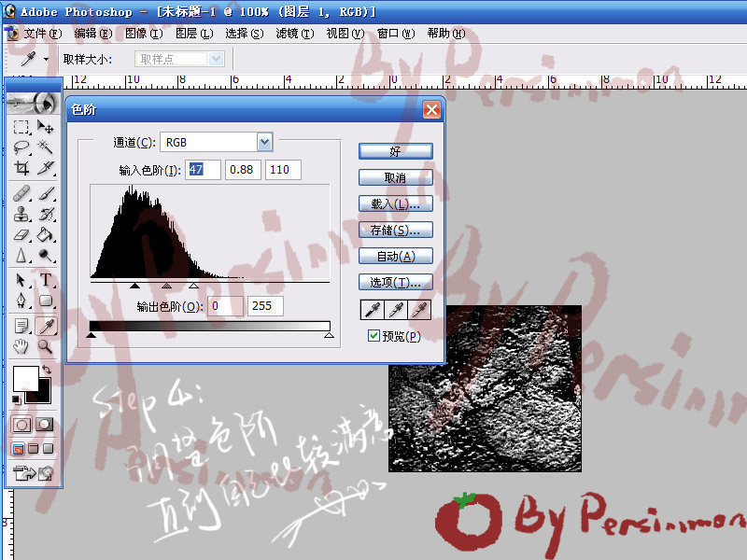Image resolution: width=747 pixels, height=560 pixels.
Task: Click the 选项(T)... options button
Action: pyautogui.click(x=395, y=283)
